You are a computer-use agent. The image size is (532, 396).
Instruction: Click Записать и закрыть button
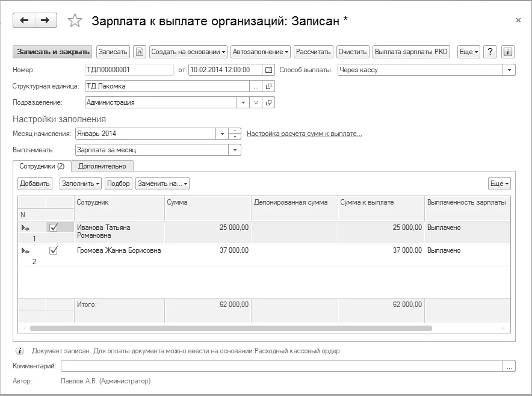(52, 52)
